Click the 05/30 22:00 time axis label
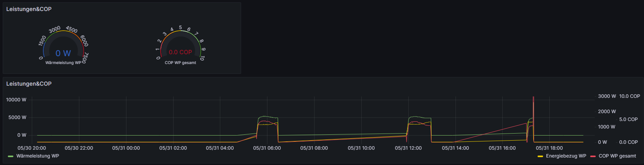644x165 pixels. pos(79,148)
